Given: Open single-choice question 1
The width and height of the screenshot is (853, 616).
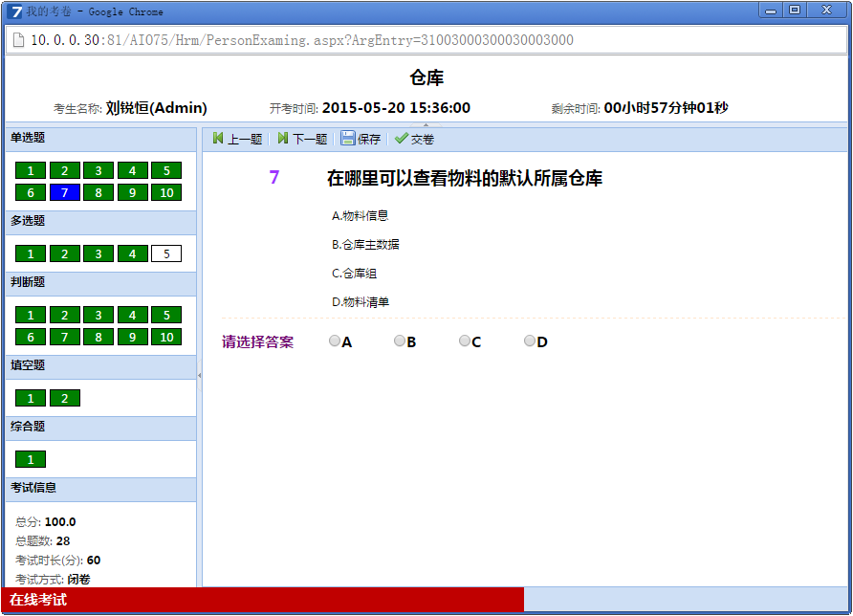Looking at the screenshot, I should (x=31, y=170).
